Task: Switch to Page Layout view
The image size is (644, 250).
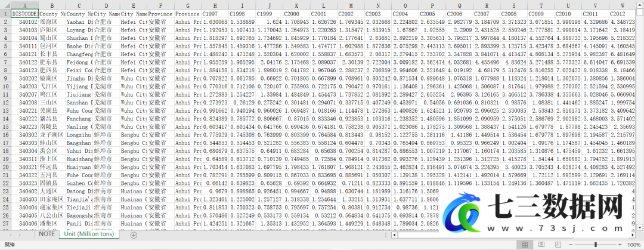Action: coord(541,245)
